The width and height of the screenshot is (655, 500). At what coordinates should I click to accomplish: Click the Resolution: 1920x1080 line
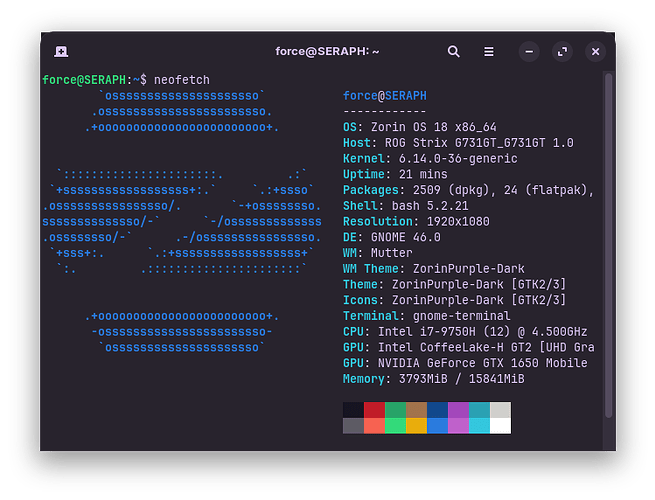click(x=416, y=221)
